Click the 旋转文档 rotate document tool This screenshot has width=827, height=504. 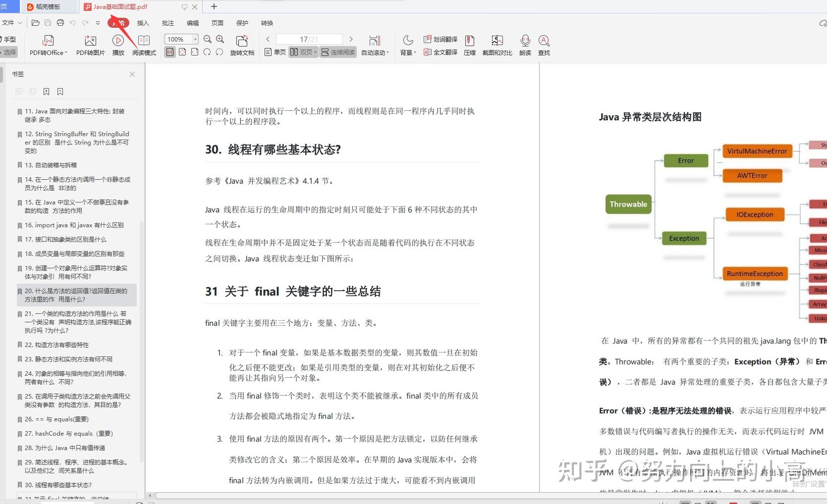[x=242, y=45]
